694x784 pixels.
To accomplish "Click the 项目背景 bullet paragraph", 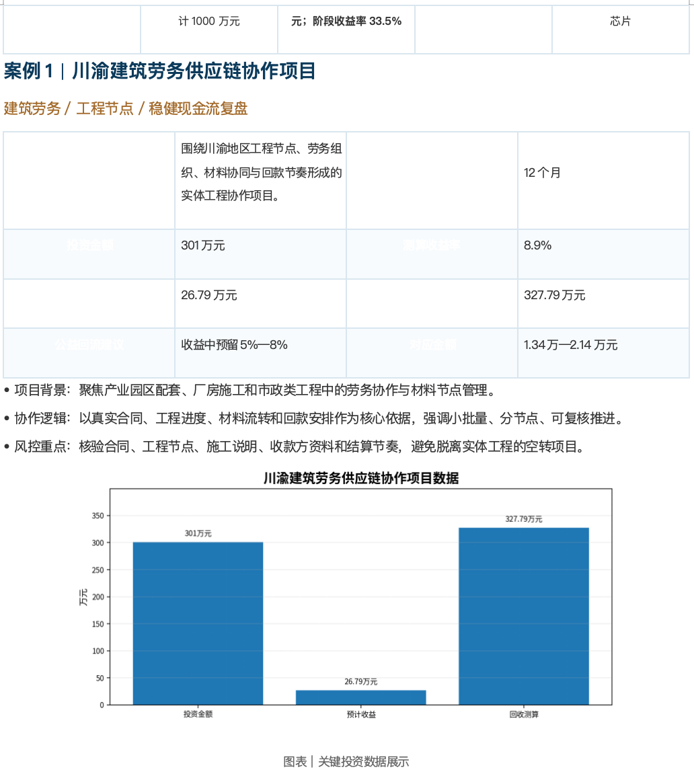I will 250,390.
